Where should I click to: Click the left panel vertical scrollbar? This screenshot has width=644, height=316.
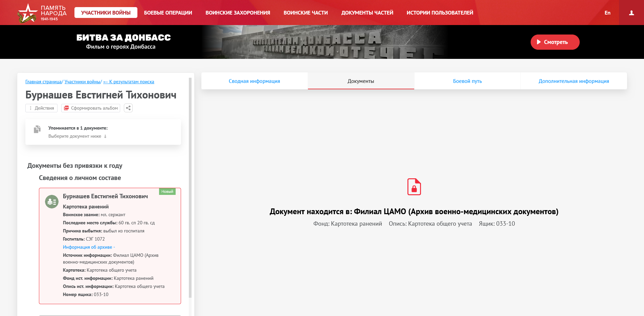190,186
